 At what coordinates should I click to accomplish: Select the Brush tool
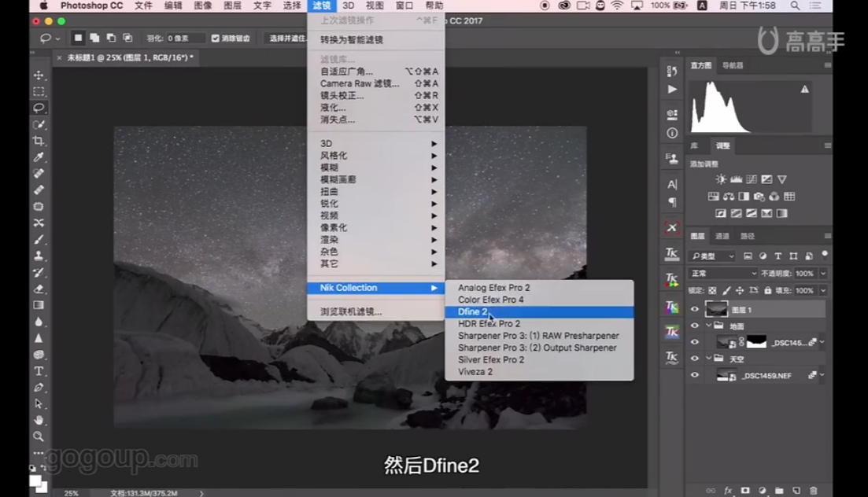coord(39,239)
